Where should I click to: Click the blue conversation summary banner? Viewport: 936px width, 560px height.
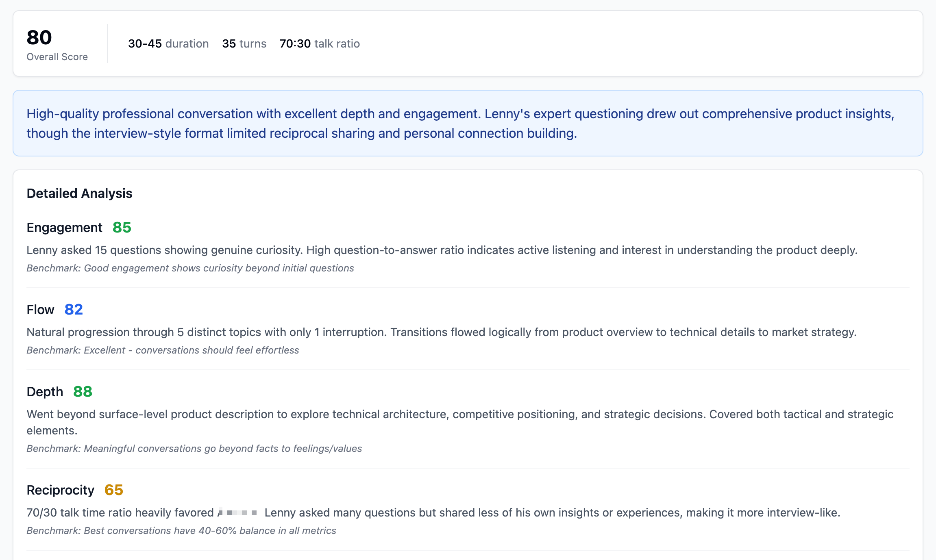[x=468, y=123]
